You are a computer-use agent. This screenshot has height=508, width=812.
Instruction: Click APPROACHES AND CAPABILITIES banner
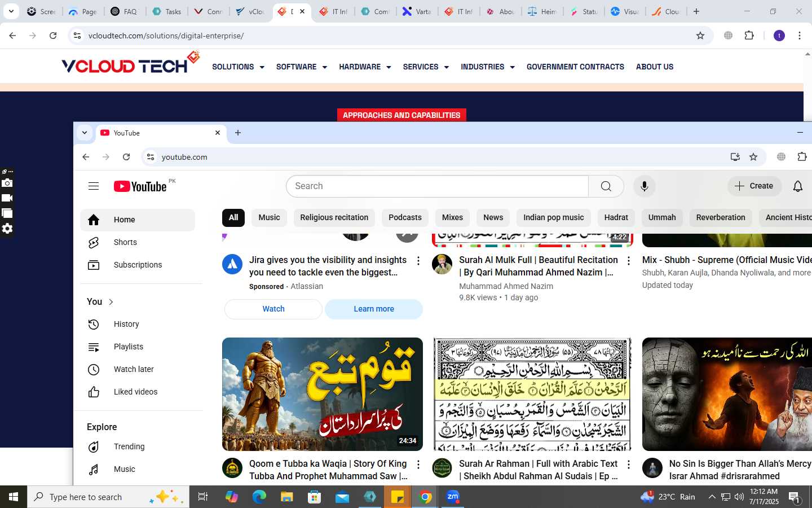click(x=401, y=115)
